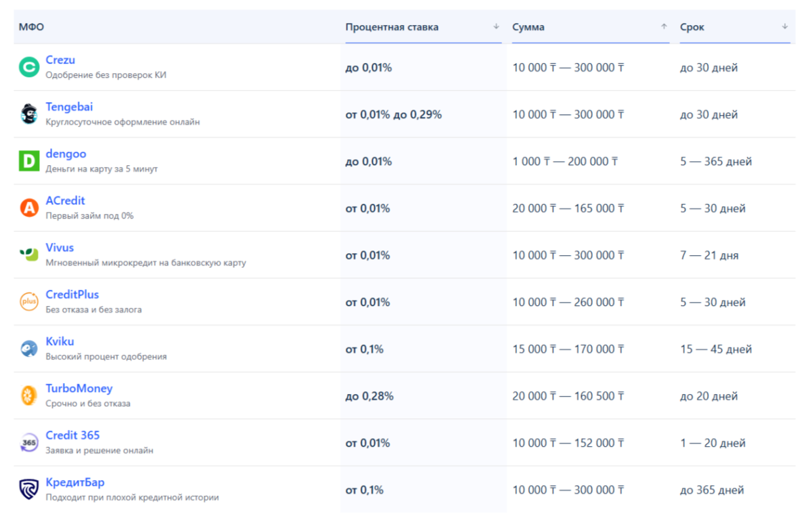Click the Crezu green logo icon
Image resolution: width=812 pixels, height=522 pixels.
click(x=29, y=67)
